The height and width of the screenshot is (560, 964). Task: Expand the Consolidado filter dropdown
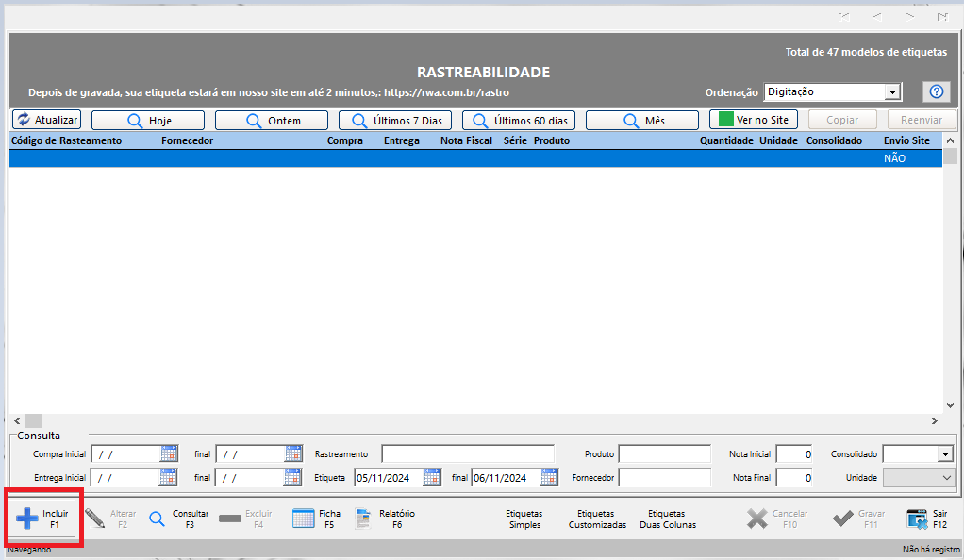[x=945, y=454]
